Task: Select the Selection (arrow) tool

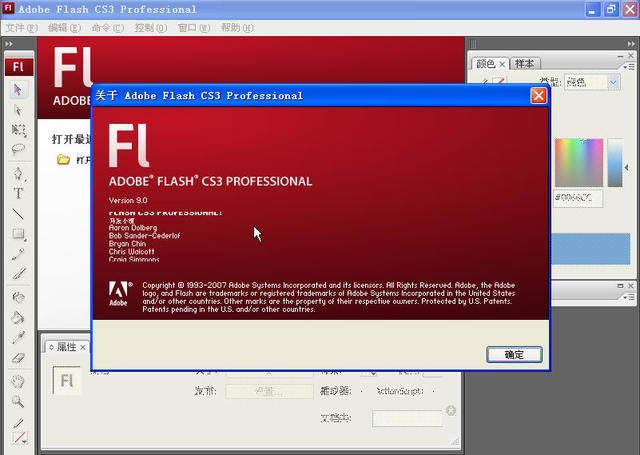Action: (18, 89)
